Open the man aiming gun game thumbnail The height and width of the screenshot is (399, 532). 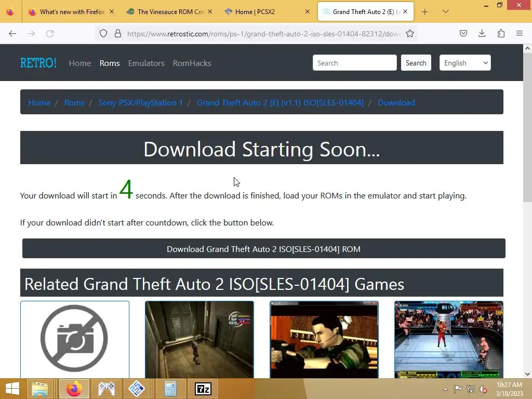(324, 339)
